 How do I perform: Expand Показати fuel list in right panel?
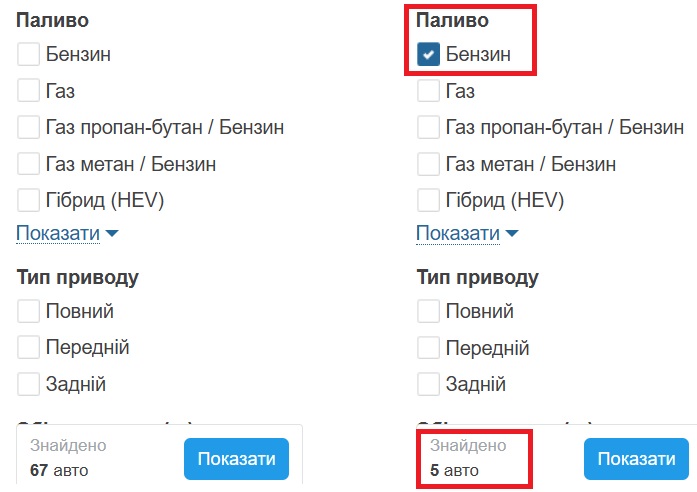coord(467,234)
